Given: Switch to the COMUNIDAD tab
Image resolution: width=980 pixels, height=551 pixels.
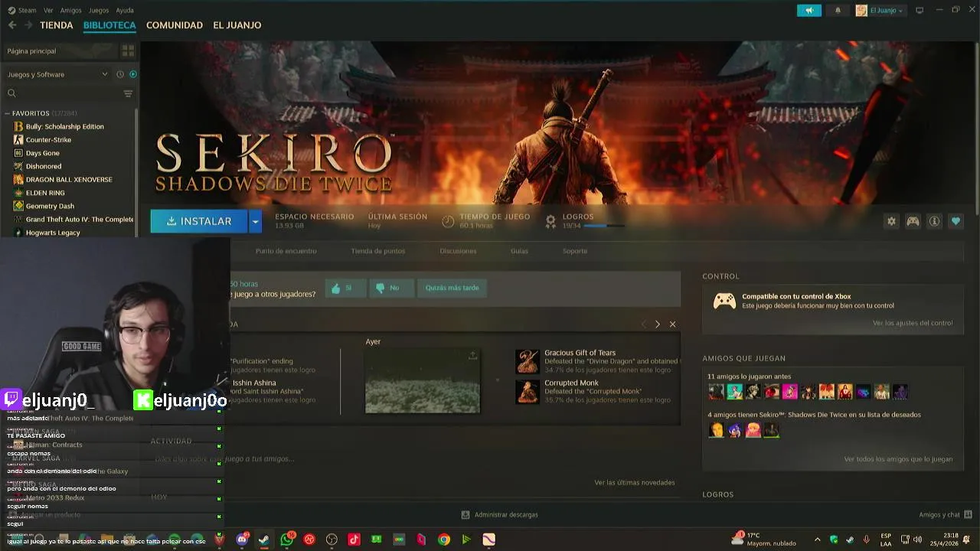Looking at the screenshot, I should 175,25.
